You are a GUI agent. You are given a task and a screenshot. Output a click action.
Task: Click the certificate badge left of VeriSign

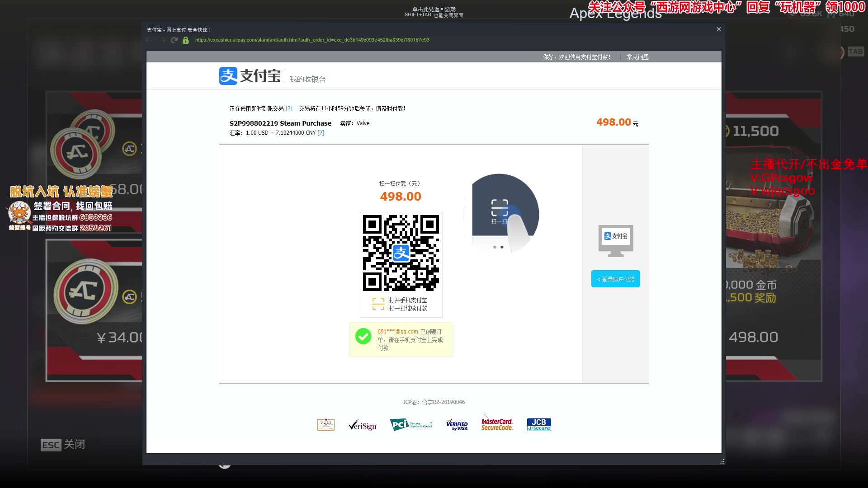coord(326,425)
